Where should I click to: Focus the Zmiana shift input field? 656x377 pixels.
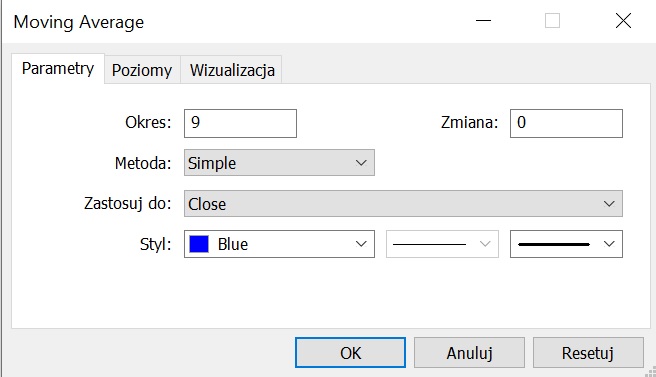(x=566, y=123)
